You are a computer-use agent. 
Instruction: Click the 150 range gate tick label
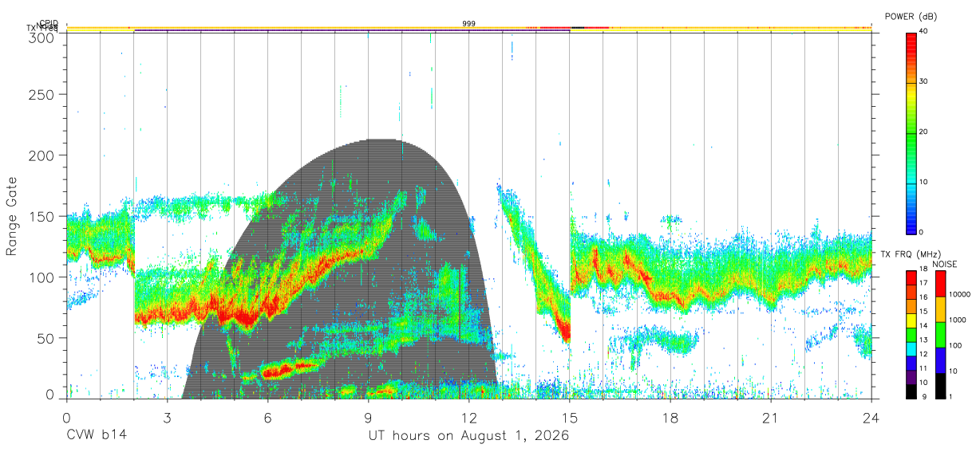[43, 216]
